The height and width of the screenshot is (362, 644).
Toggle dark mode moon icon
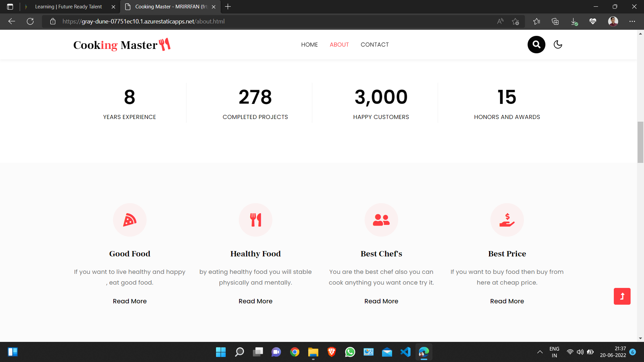pyautogui.click(x=558, y=45)
